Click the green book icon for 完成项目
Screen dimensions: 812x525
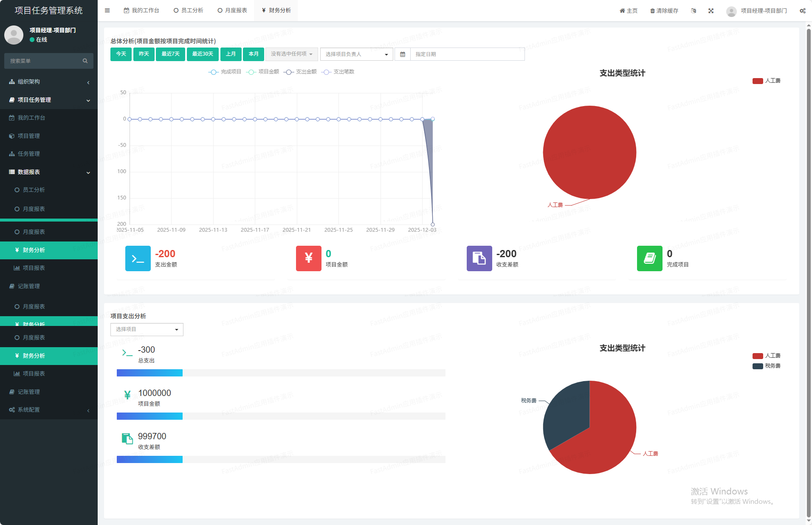649,258
